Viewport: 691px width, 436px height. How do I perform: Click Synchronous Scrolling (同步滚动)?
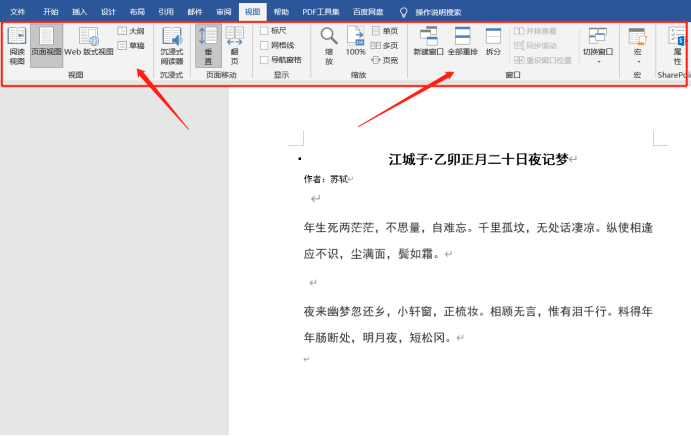535,45
